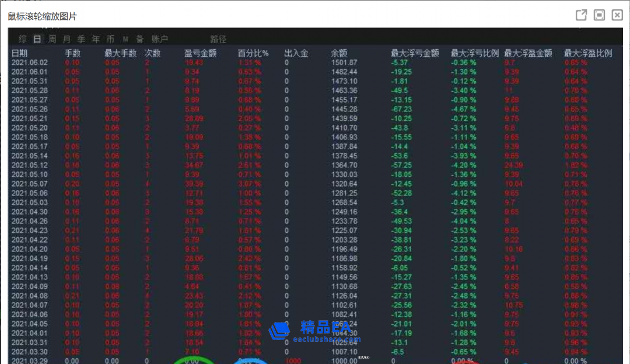Switch to the 综 summary tab
Image resolution: width=630 pixels, height=364 pixels.
[x=22, y=39]
